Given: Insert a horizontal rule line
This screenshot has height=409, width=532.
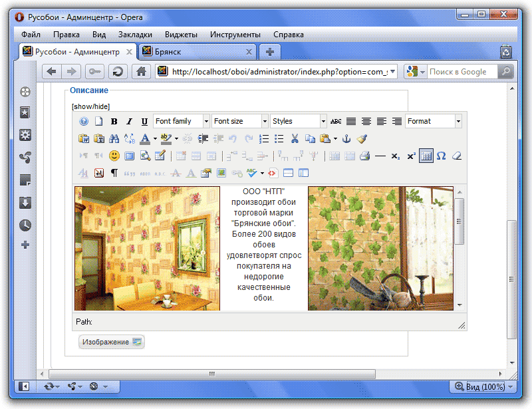Looking at the screenshot, I should click(x=380, y=156).
